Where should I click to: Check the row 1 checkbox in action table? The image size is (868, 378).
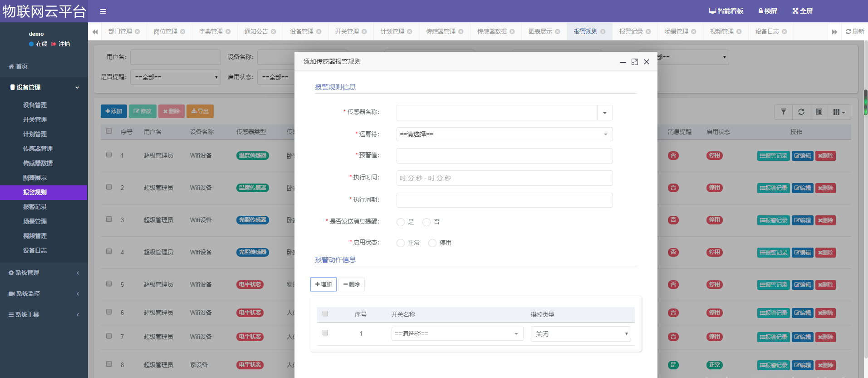325,333
